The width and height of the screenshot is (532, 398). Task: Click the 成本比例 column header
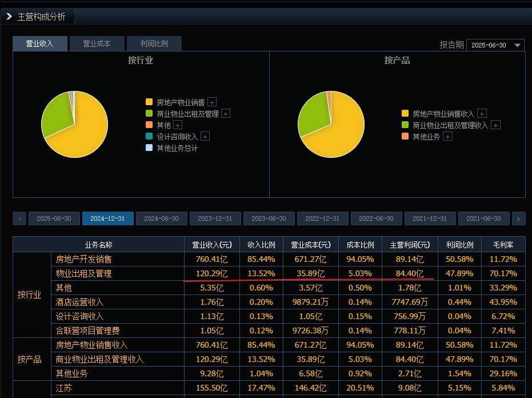pos(361,245)
